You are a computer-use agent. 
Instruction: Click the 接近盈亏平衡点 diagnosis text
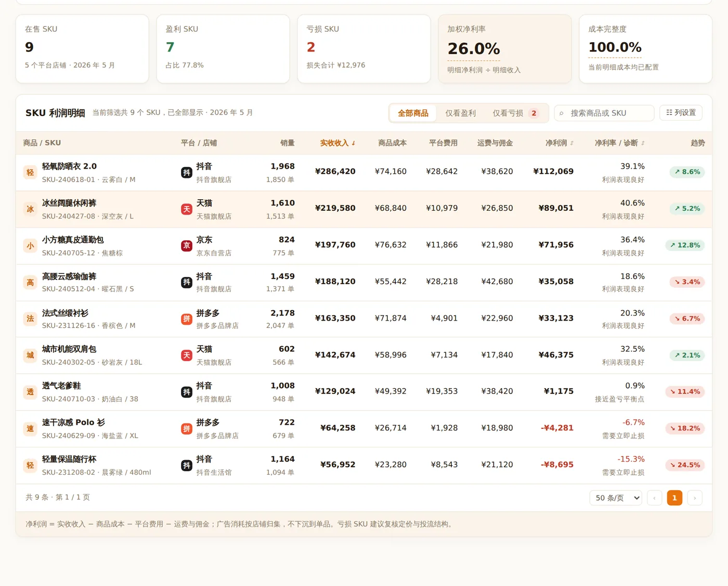[619, 399]
